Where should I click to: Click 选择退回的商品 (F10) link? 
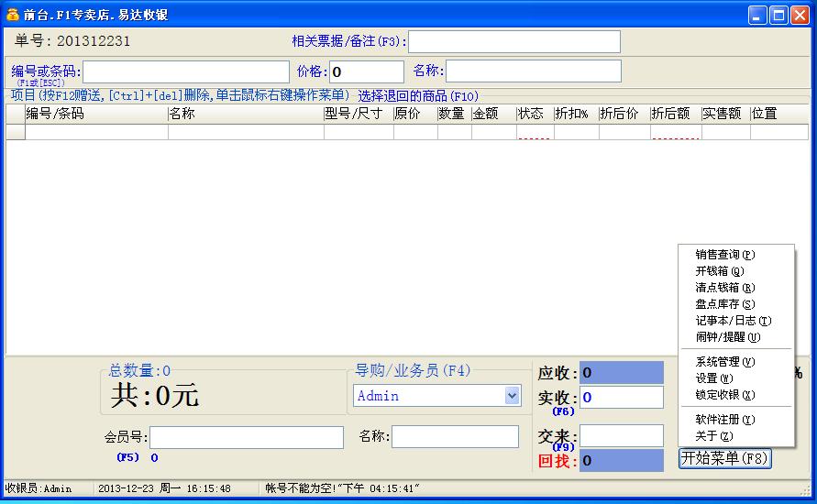click(x=418, y=96)
